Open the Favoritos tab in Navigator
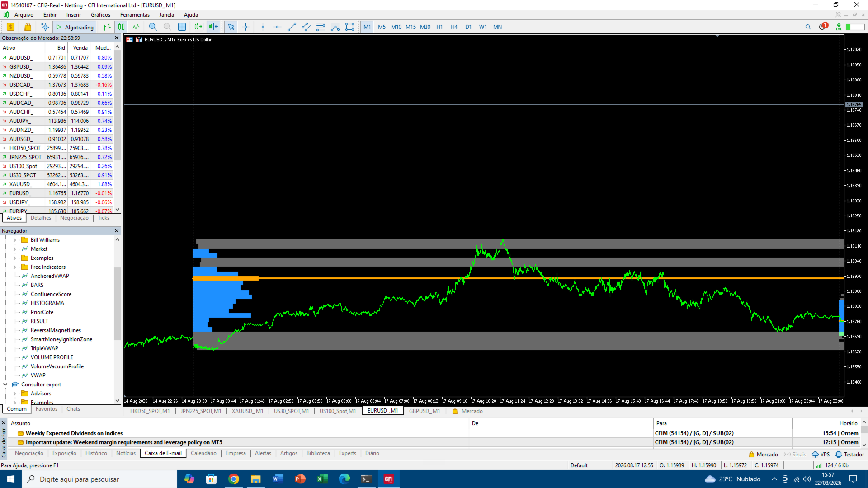868x488 pixels. pos(47,409)
